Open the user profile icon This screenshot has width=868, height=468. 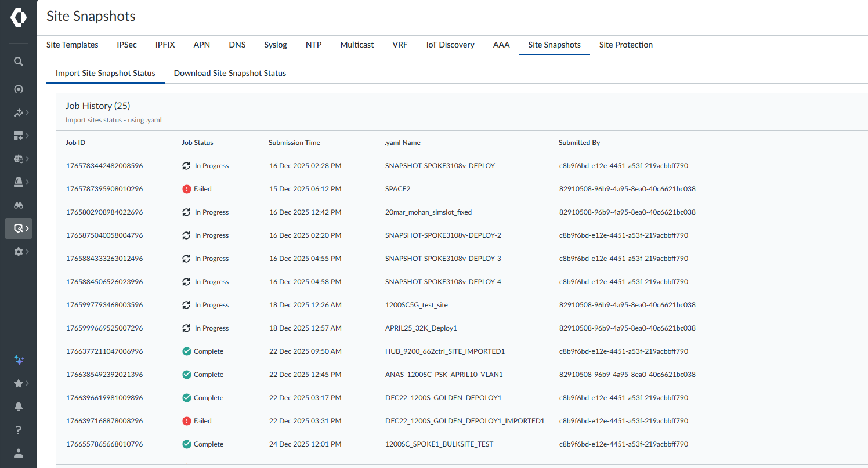[19, 453]
